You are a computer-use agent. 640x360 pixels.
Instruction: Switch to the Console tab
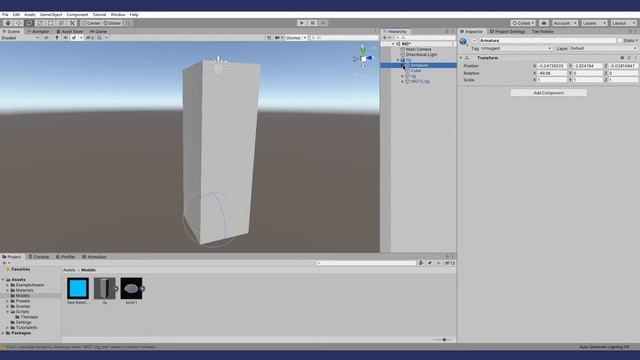(x=39, y=257)
